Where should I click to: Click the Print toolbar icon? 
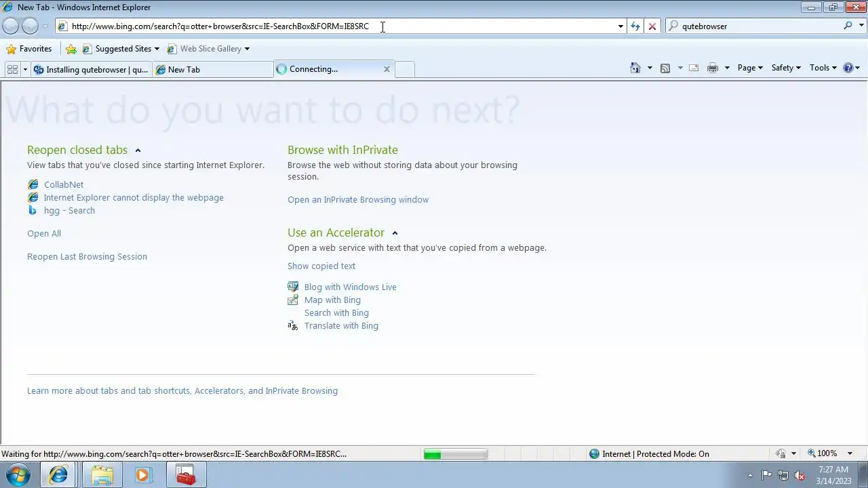coord(713,68)
